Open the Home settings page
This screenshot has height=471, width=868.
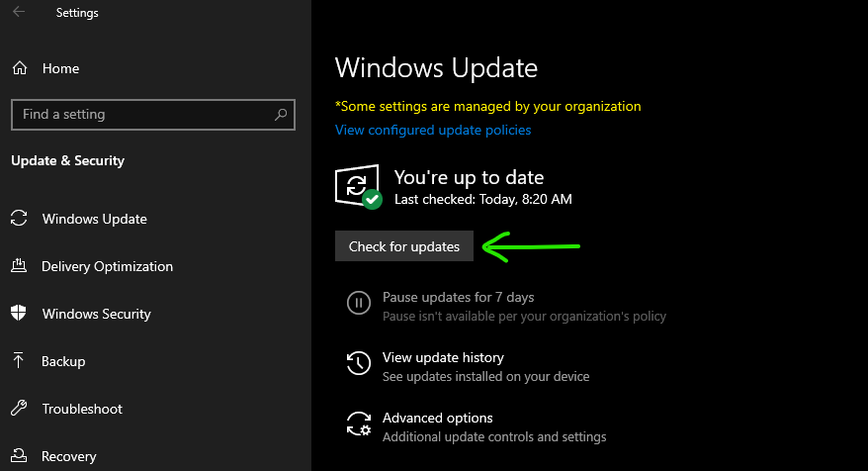61,68
